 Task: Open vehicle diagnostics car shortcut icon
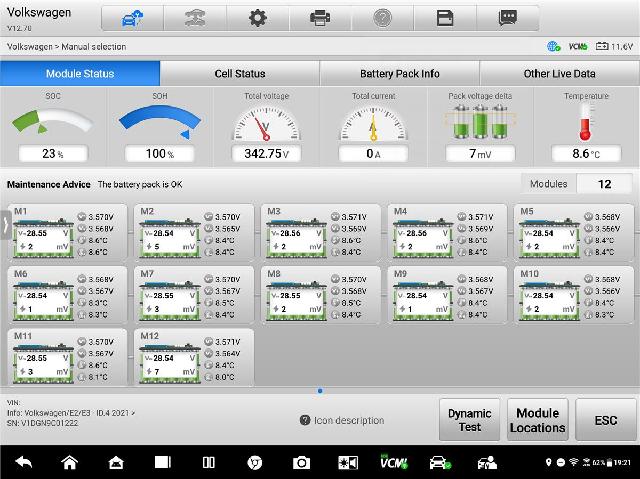coord(440,463)
